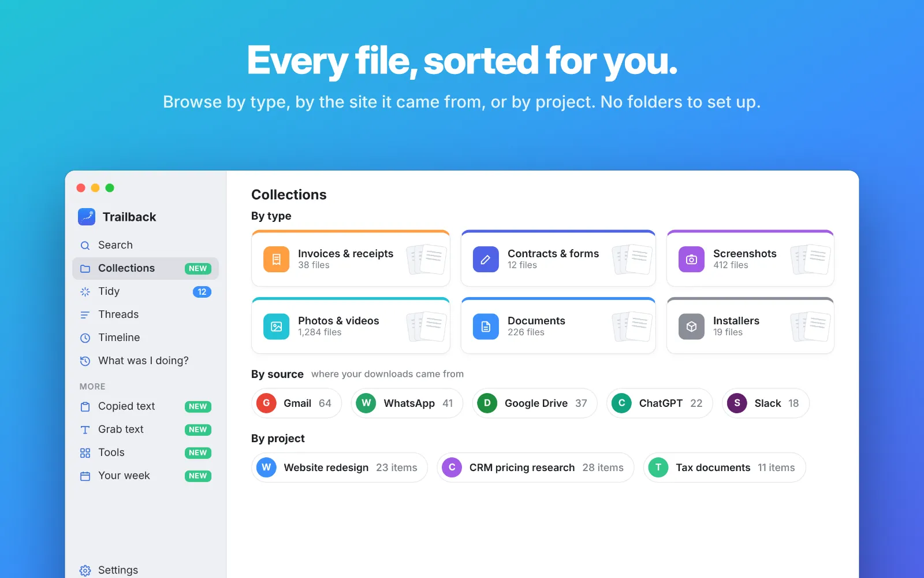Screen dimensions: 924x578
Task: Click the What was I doing history icon
Action: pyautogui.click(x=85, y=361)
